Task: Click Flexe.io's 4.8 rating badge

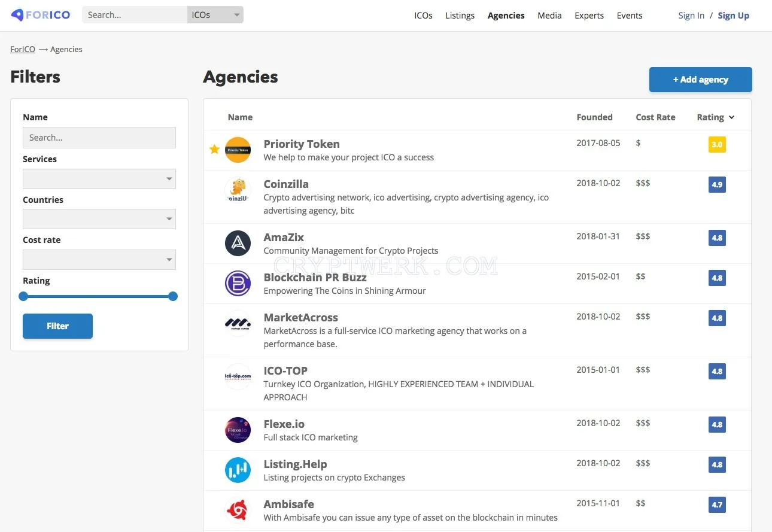Action: point(717,425)
